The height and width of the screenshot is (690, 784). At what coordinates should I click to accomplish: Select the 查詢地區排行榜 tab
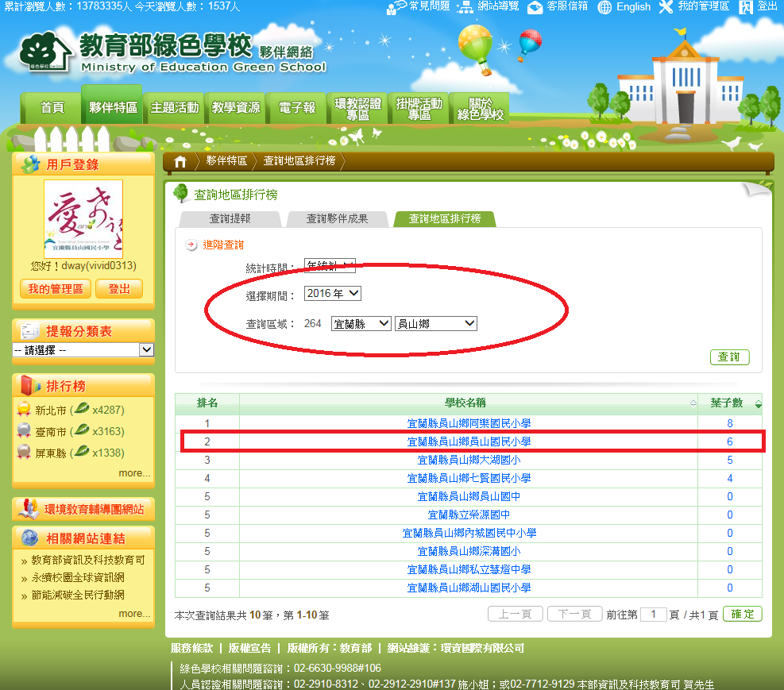pos(445,219)
